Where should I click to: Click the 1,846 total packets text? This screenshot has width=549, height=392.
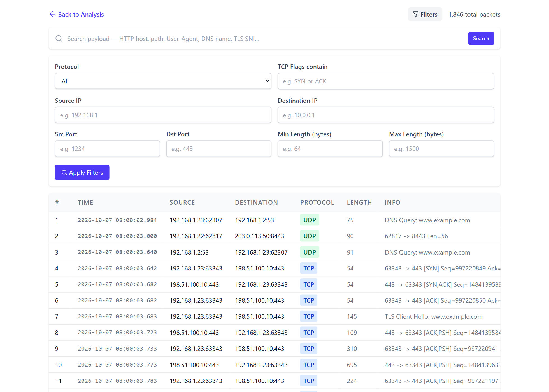[474, 14]
